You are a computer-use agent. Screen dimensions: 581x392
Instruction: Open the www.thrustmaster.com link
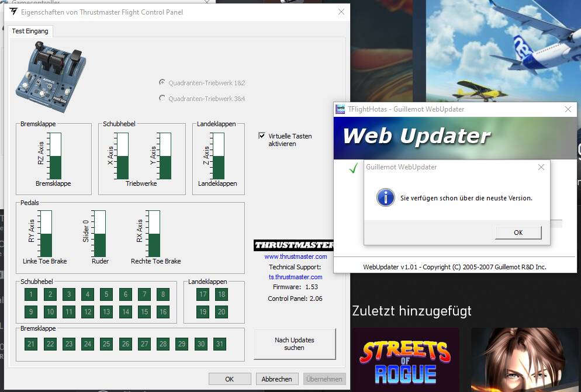coord(295,256)
